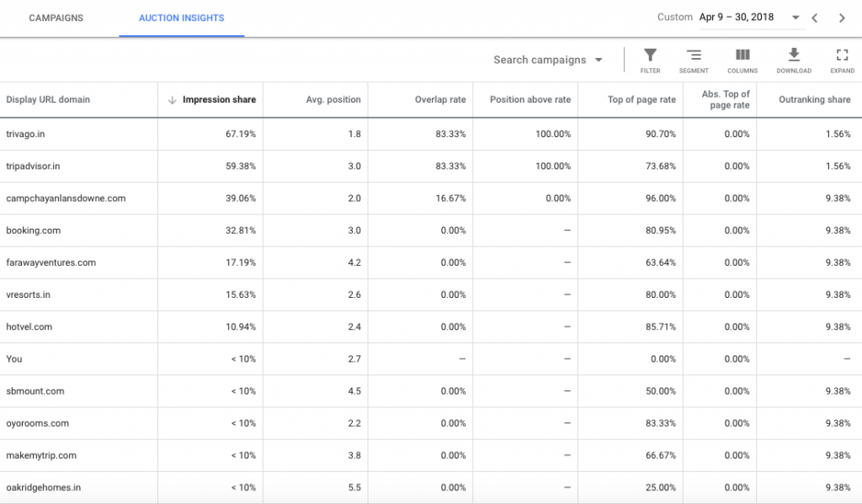The image size is (862, 504).
Task: Sort by Outranking share column
Action: 814,99
